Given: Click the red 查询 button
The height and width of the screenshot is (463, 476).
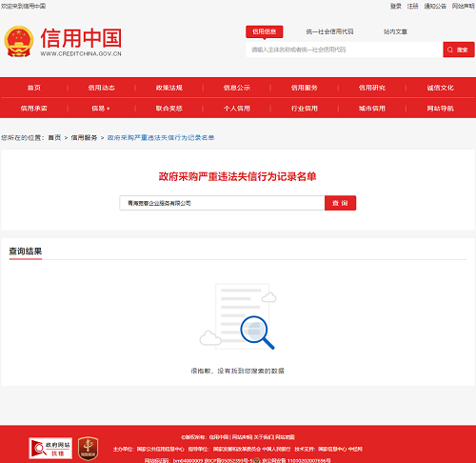Looking at the screenshot, I should point(340,203).
